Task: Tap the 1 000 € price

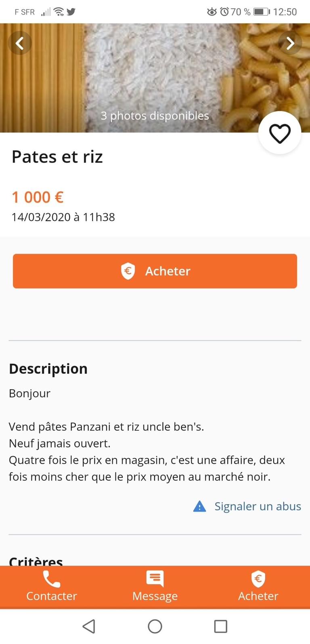Action: point(38,197)
